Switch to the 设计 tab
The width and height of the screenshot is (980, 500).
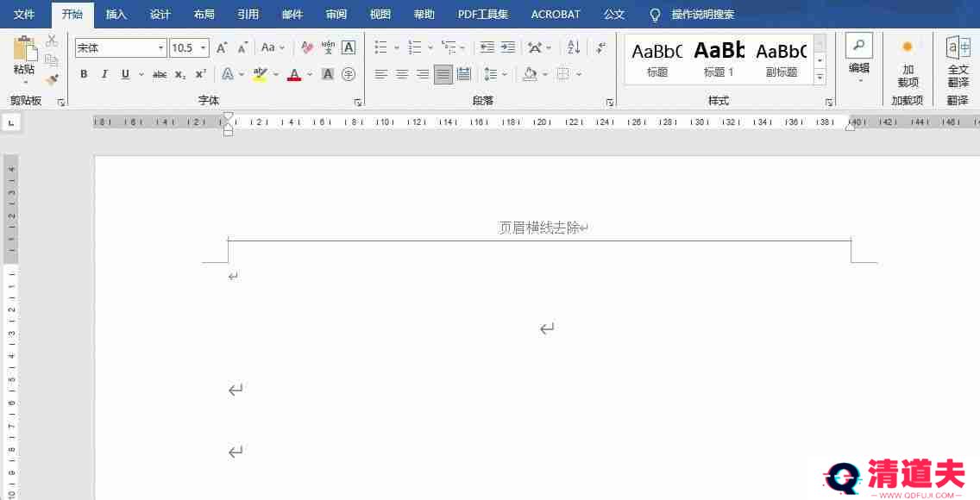160,14
